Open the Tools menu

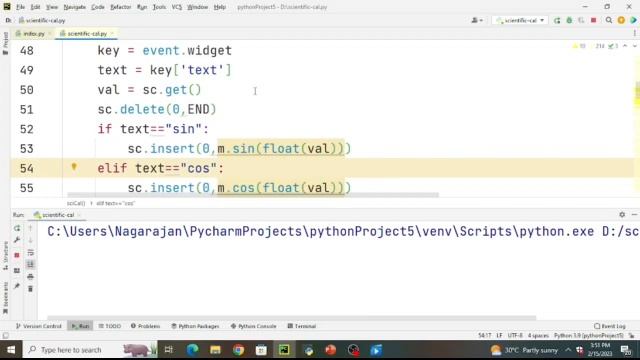pyautogui.click(x=159, y=7)
